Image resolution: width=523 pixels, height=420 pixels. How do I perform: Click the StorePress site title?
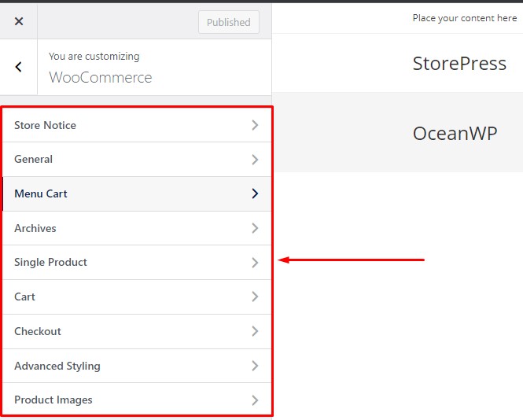[459, 64]
